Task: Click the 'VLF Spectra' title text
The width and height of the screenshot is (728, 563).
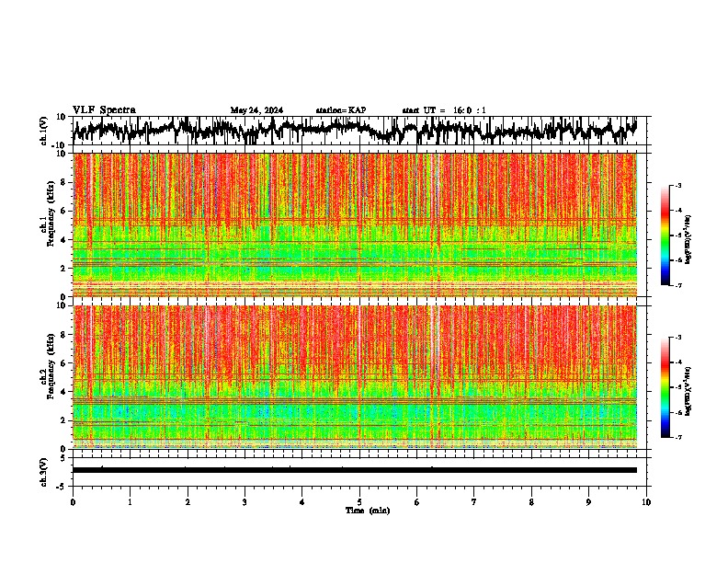Action: click(x=104, y=109)
